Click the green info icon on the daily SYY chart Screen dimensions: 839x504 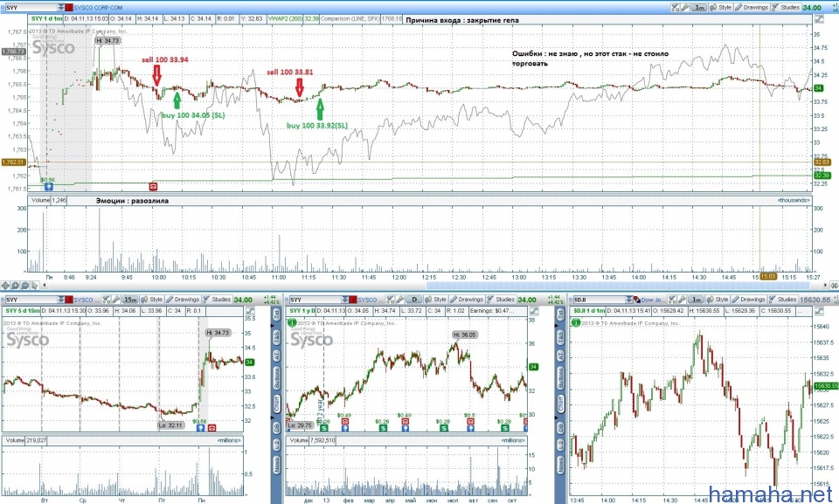292,322
